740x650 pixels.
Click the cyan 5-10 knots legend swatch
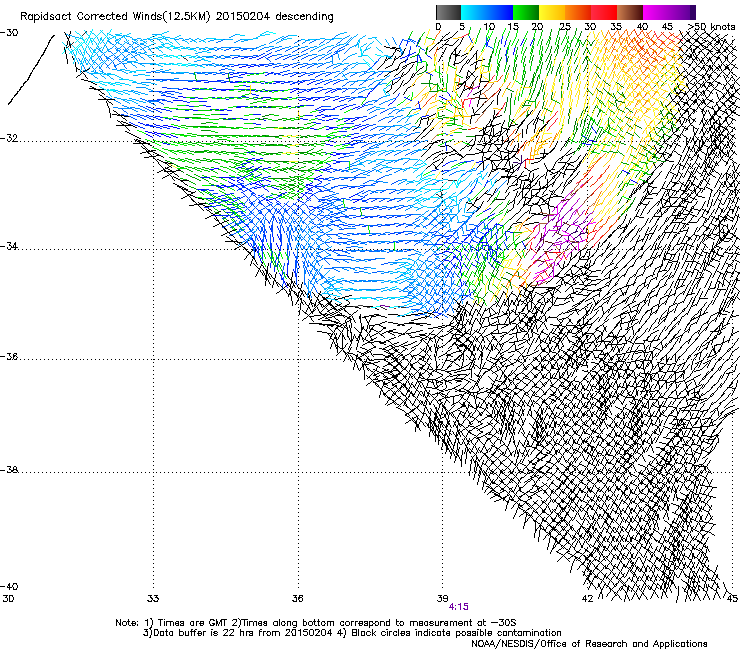474,12
